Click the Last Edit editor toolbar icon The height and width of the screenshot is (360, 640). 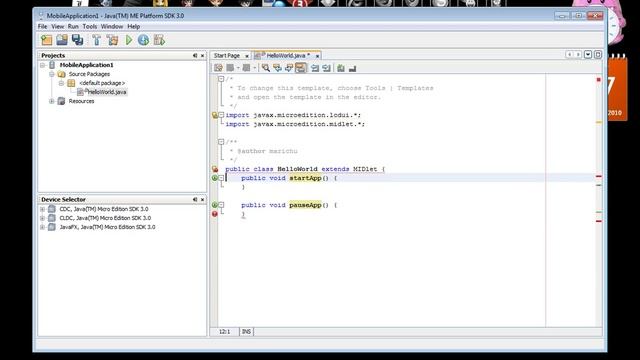tap(218, 68)
